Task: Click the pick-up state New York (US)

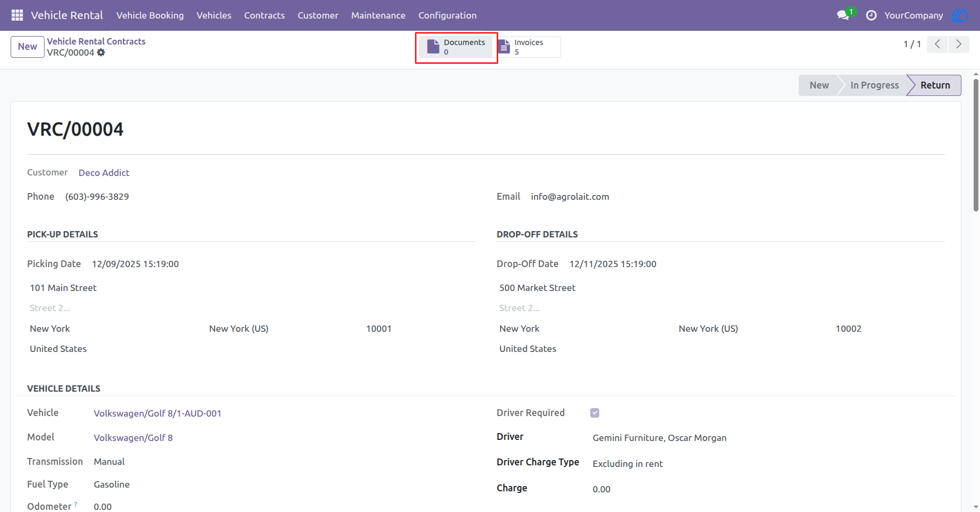Action: click(239, 329)
